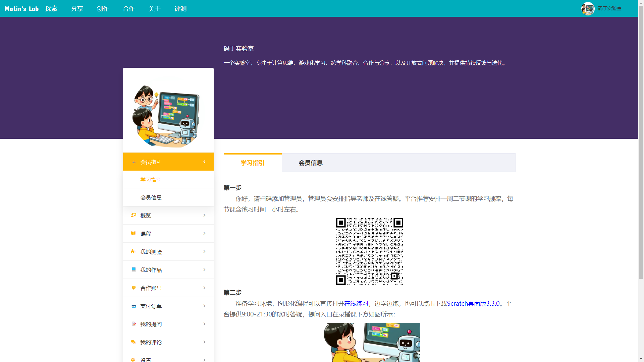Open the 探索 menu in the top bar
The width and height of the screenshot is (644, 362).
[x=51, y=9]
